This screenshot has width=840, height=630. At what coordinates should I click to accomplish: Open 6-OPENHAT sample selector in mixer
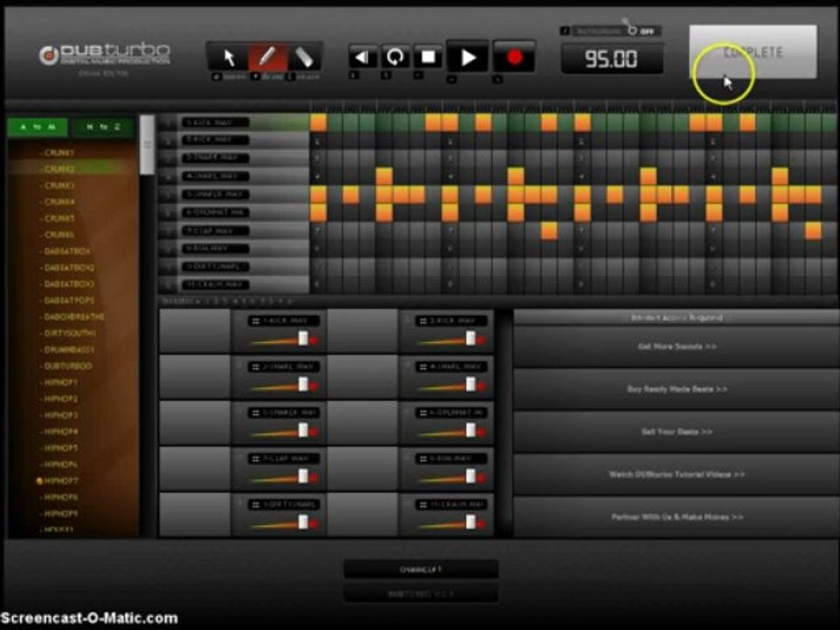click(451, 413)
